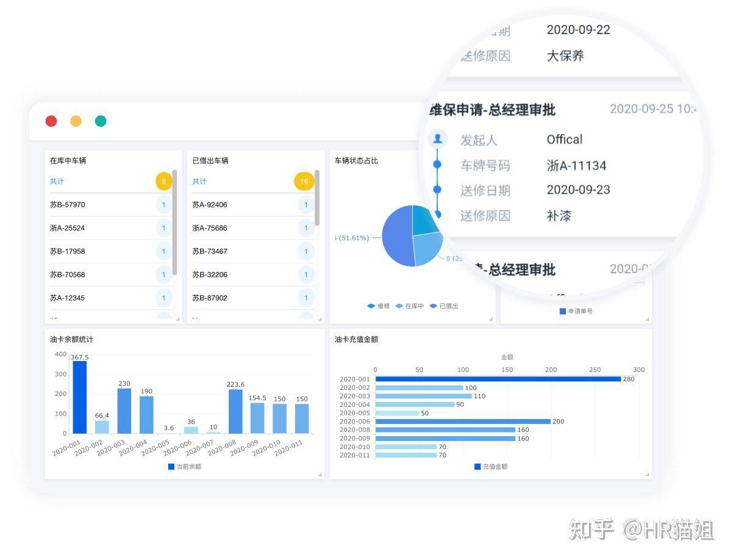The height and width of the screenshot is (560, 733).
Task: Click the 车辆状态占比 panel title
Action: [357, 160]
